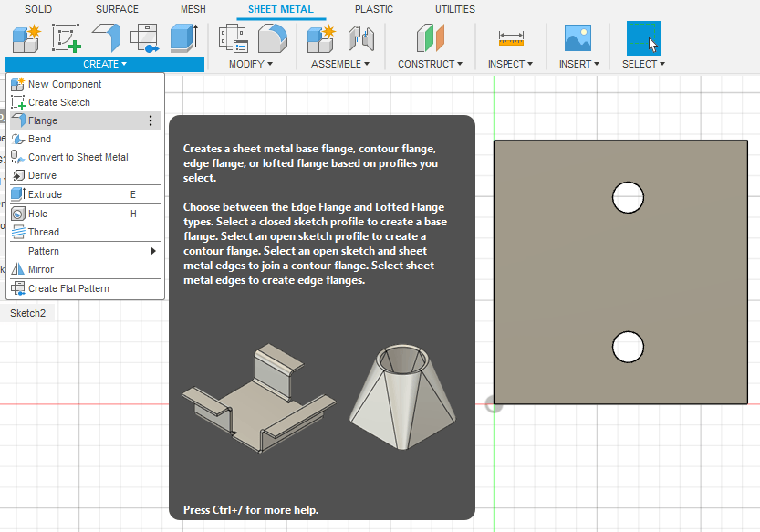The image size is (760, 532).
Task: Click the Sketch2 label in the browser
Action: tap(27, 313)
